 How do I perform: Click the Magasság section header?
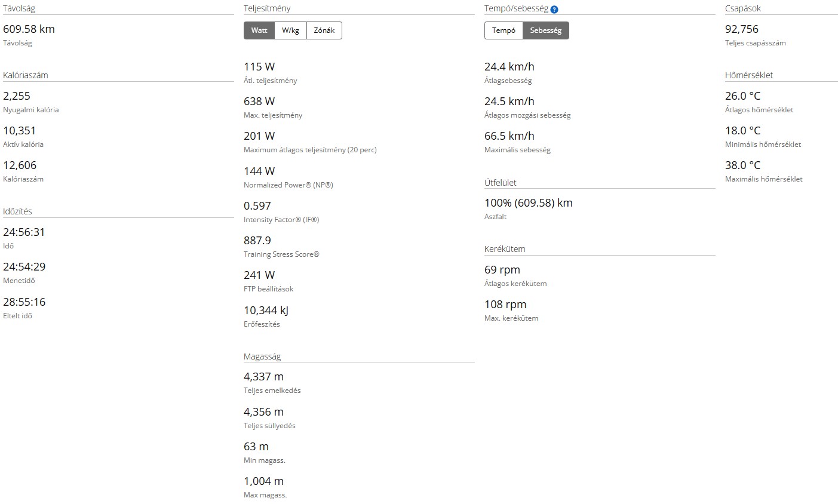coord(262,357)
